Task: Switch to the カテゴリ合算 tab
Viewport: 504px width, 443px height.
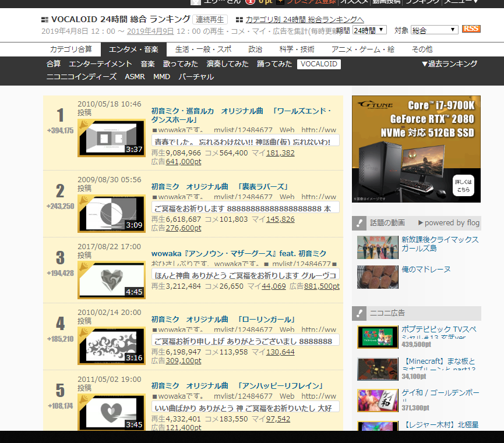Action: 71,49
